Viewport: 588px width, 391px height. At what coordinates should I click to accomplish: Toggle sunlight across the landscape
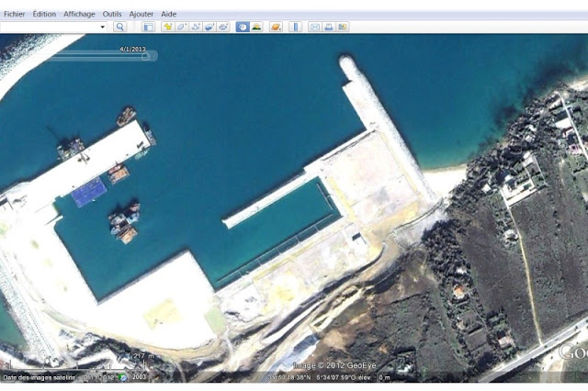[255, 28]
